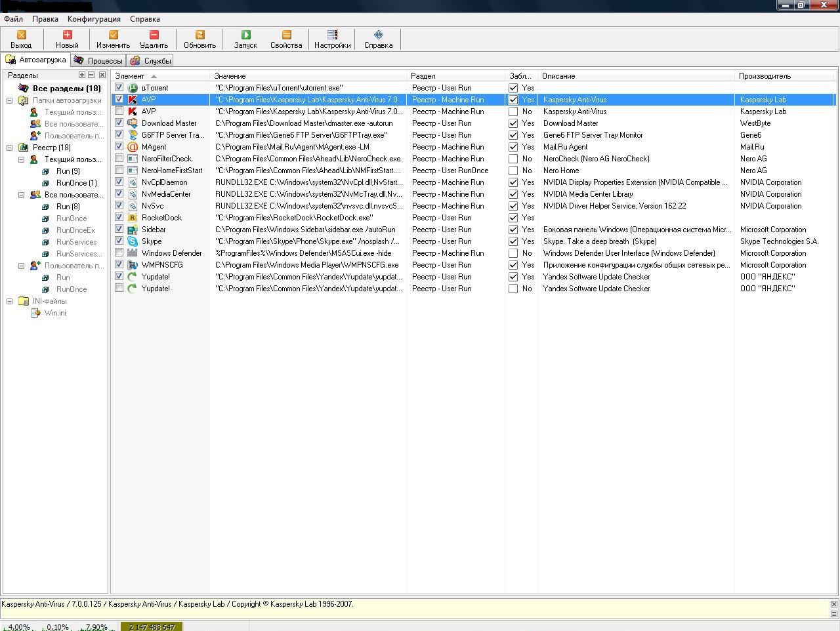This screenshot has height=631, width=840.
Task: Uncheck the NvSvc startup checkbox
Action: pyautogui.click(x=119, y=205)
